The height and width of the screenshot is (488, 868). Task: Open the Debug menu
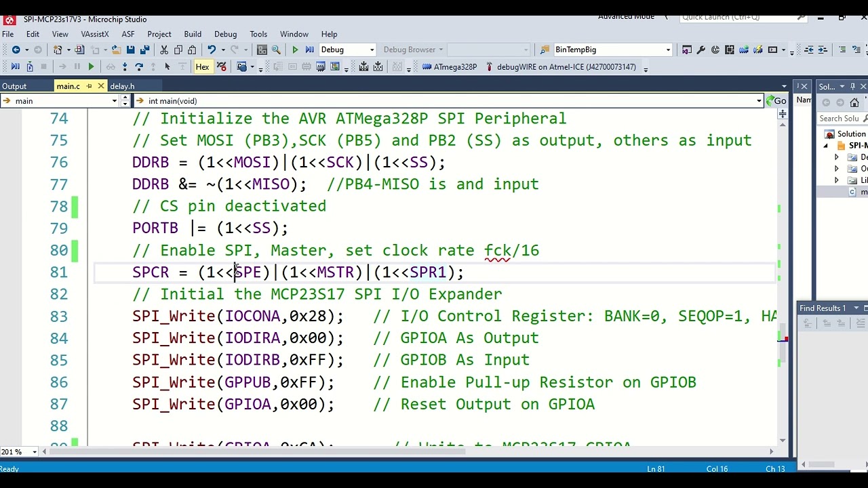(x=226, y=34)
